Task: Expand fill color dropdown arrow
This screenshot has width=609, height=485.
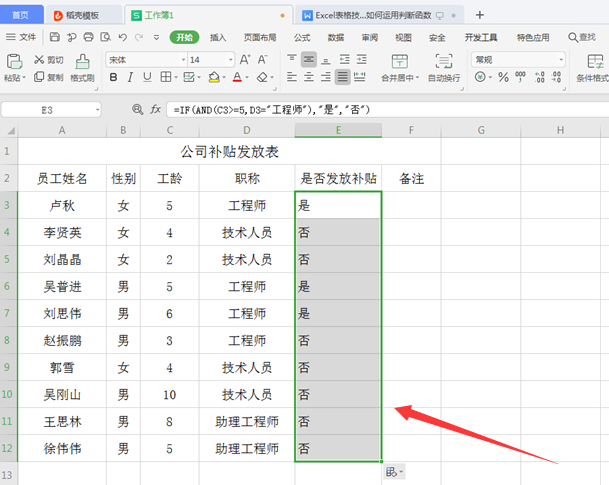Action: [x=224, y=77]
